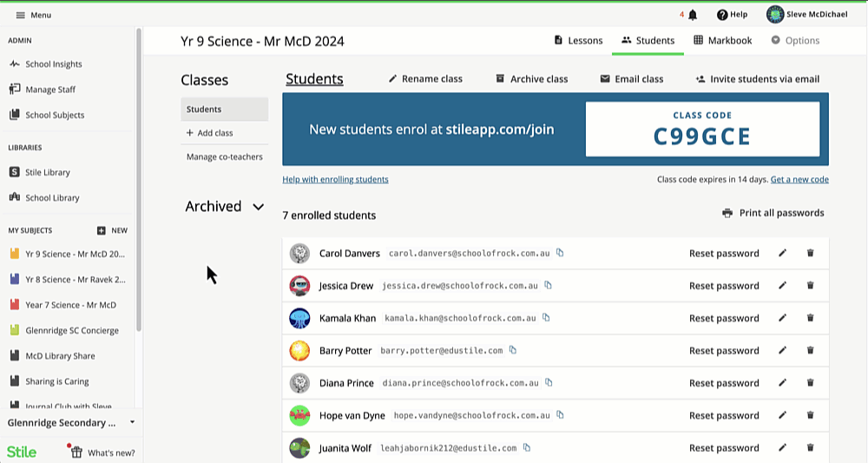Image resolution: width=868 pixels, height=463 pixels.
Task: Open the hamburger Menu icon
Action: point(21,15)
